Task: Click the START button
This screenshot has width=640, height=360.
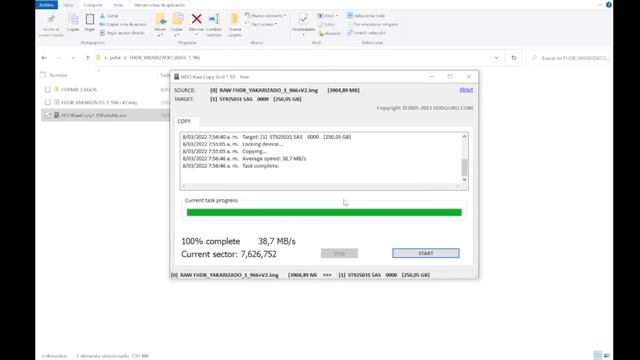Action: [x=426, y=253]
